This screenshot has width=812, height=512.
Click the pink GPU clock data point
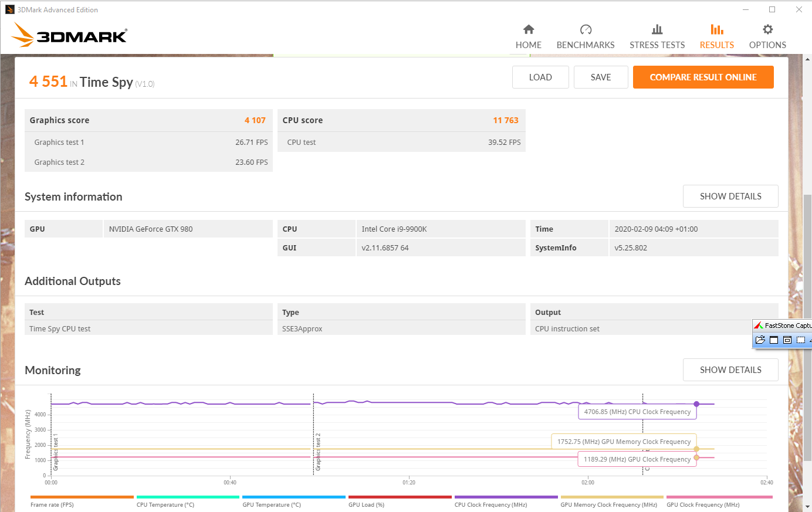pyautogui.click(x=696, y=457)
